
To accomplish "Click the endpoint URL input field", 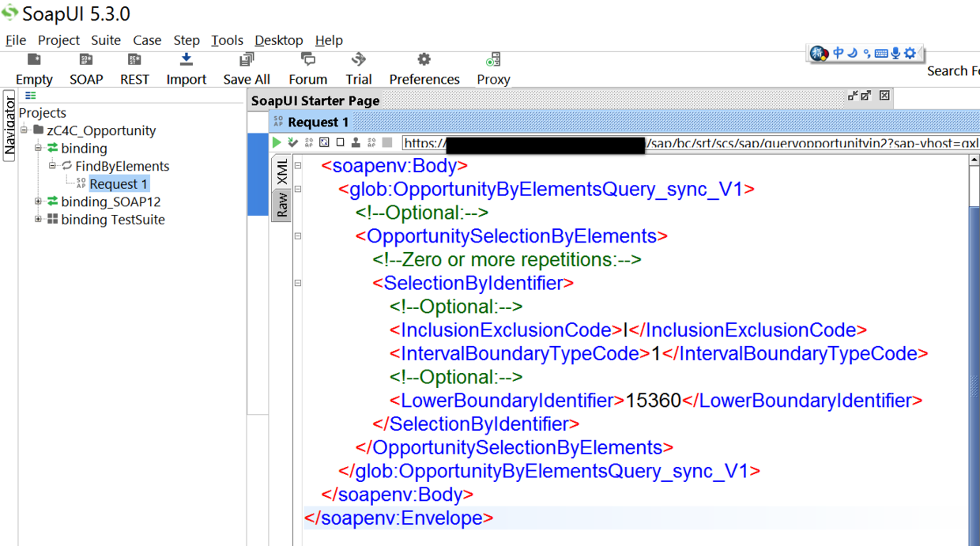I will pyautogui.click(x=691, y=143).
